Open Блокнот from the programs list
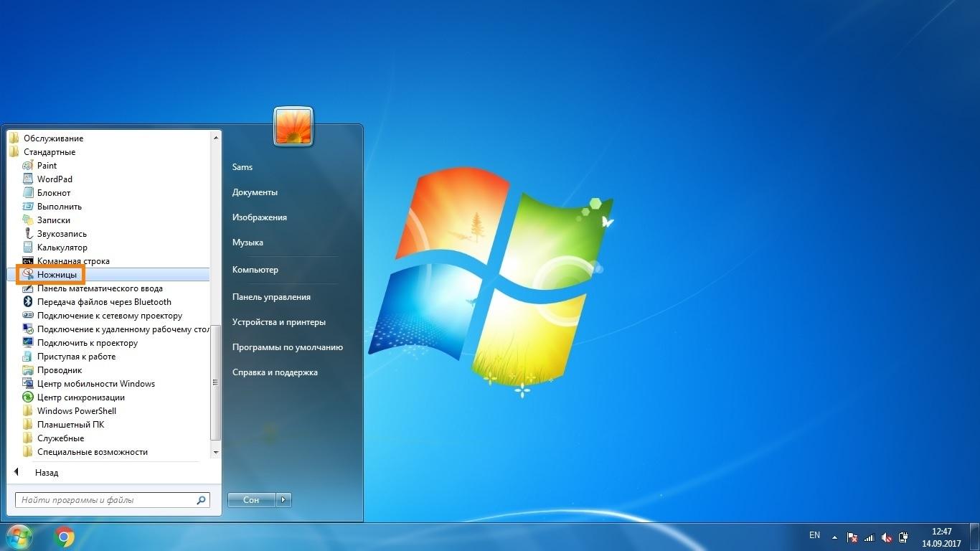 [54, 193]
